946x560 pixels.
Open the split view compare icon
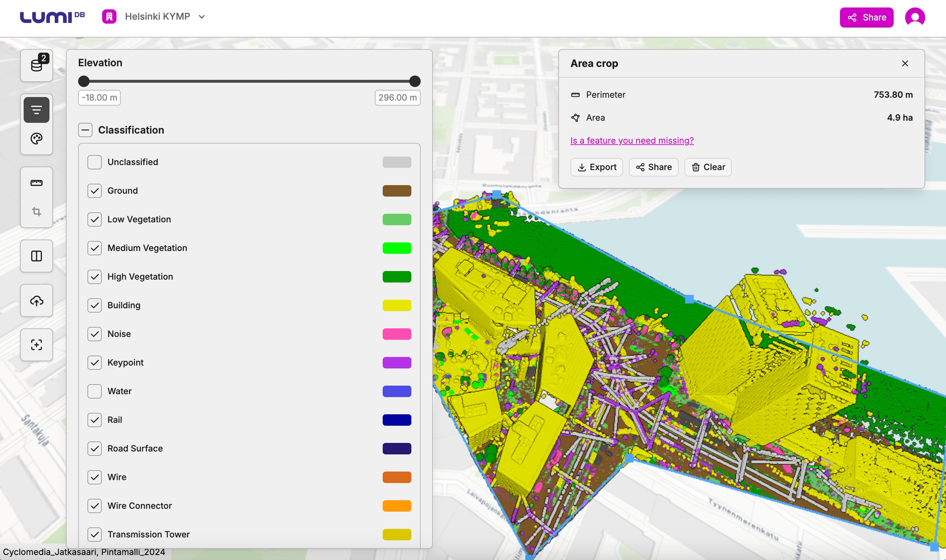pos(37,256)
